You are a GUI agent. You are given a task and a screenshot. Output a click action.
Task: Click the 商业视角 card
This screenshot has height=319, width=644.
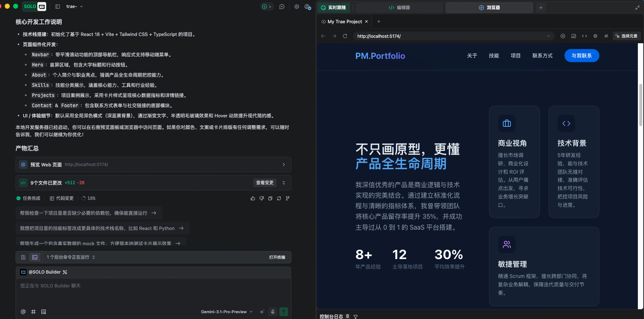coord(514,162)
